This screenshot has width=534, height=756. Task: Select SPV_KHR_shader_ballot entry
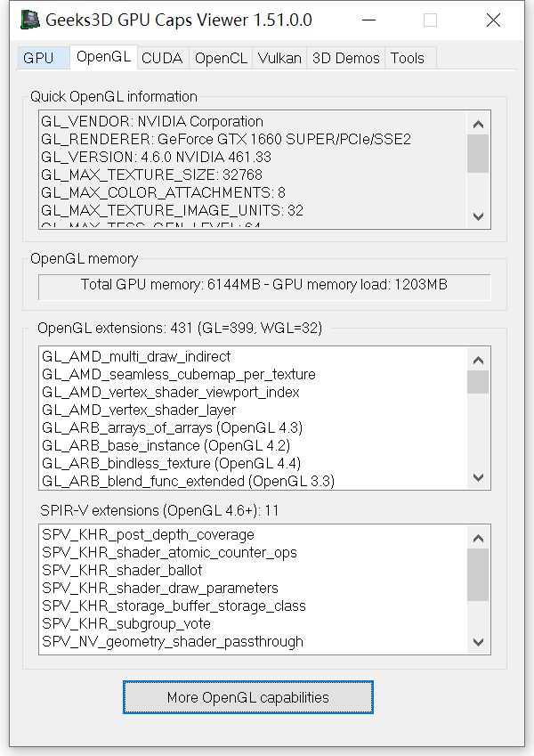122,571
